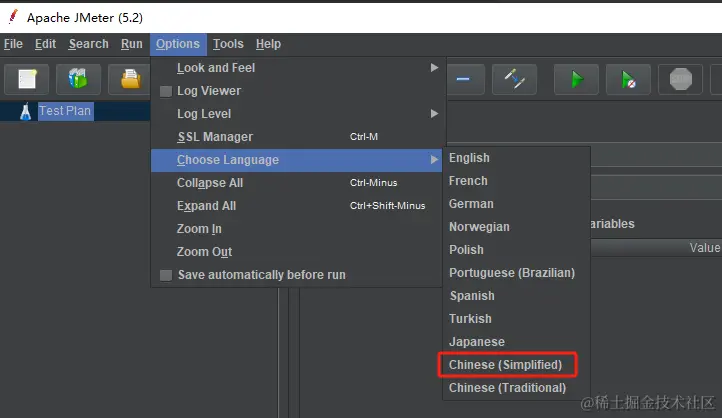Enable Save automatically before run checkbox
Image resolution: width=722 pixels, height=418 pixels.
pos(166,275)
